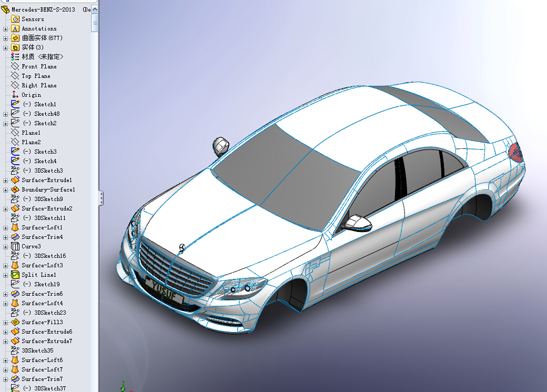Select the Front Plane icon
Screen dimensions: 547x392
(15, 66)
